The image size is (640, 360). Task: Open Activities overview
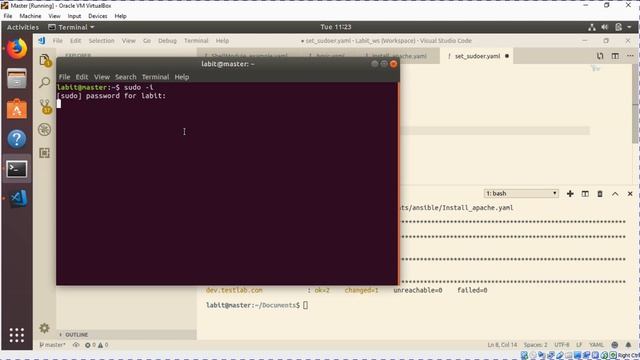(x=23, y=27)
